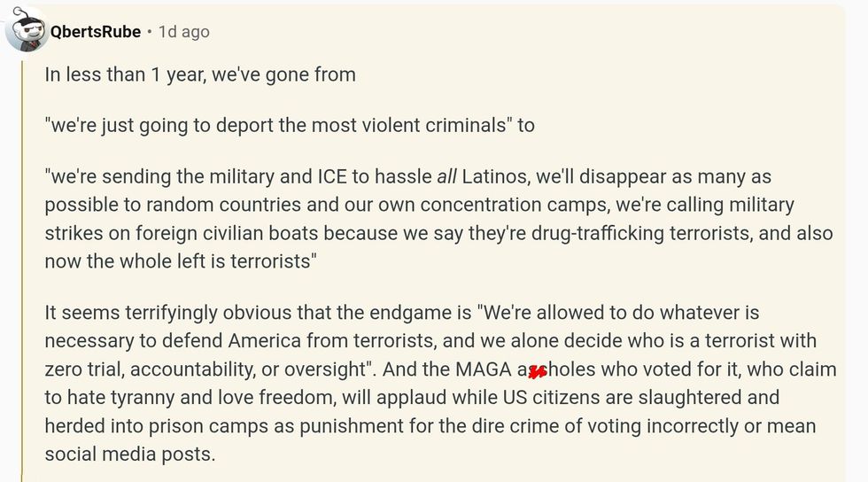Click QbertsRube's avatar icon
Image resolution: width=868 pixels, height=482 pixels.
[27, 31]
